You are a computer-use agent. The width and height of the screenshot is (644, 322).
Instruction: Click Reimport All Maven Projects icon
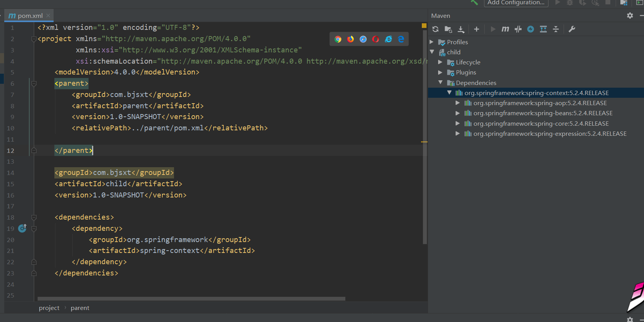435,29
